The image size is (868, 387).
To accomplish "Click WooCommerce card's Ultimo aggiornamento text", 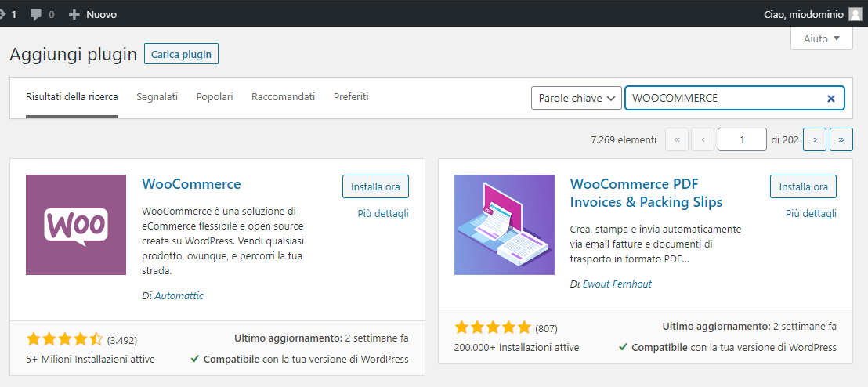I will click(x=322, y=338).
